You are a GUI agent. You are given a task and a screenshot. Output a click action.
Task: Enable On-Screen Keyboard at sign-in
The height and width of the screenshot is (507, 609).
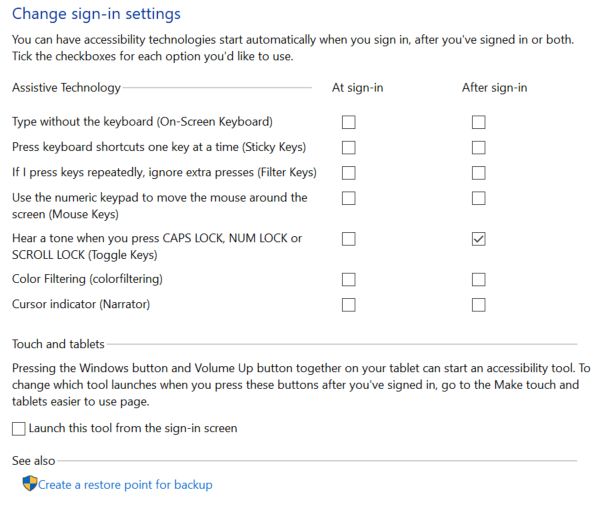(348, 122)
